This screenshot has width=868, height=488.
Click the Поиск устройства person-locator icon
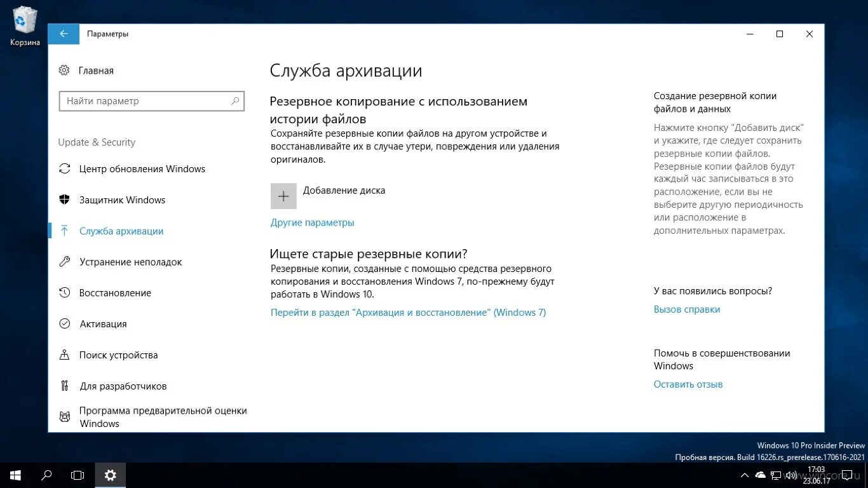(64, 355)
